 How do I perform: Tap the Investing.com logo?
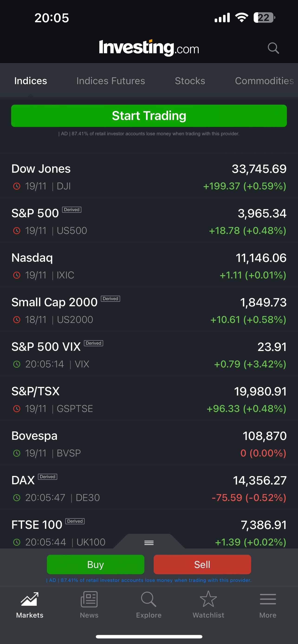click(x=149, y=48)
